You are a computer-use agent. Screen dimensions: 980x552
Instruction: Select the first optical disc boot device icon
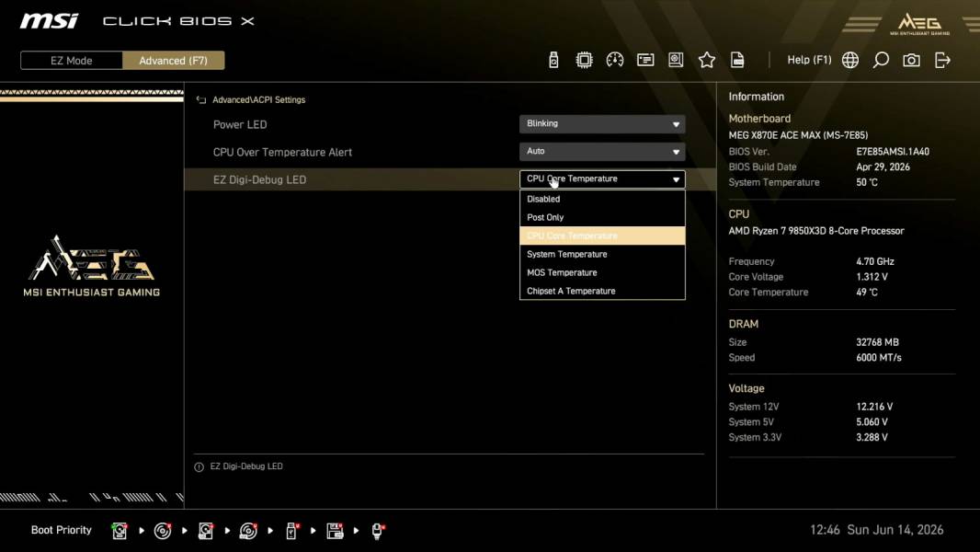[x=163, y=531]
